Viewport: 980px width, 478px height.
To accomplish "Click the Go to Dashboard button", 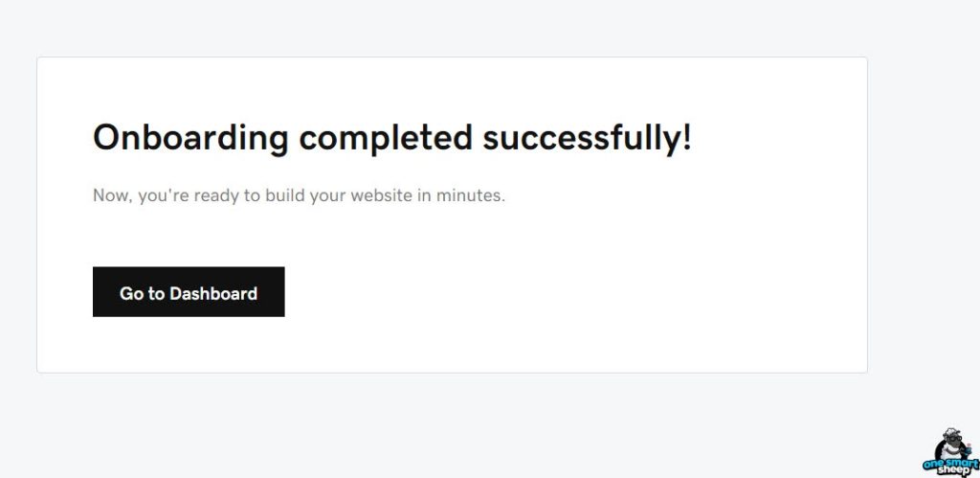I will point(189,292).
